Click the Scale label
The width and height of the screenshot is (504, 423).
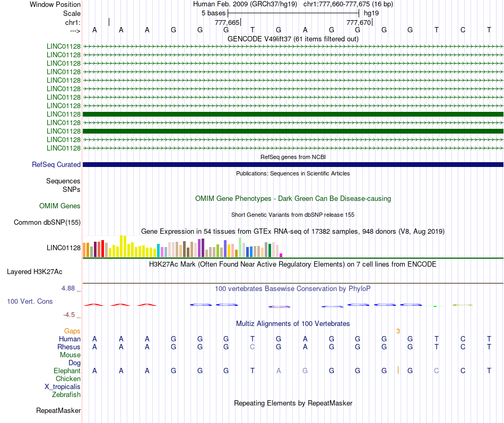point(72,13)
